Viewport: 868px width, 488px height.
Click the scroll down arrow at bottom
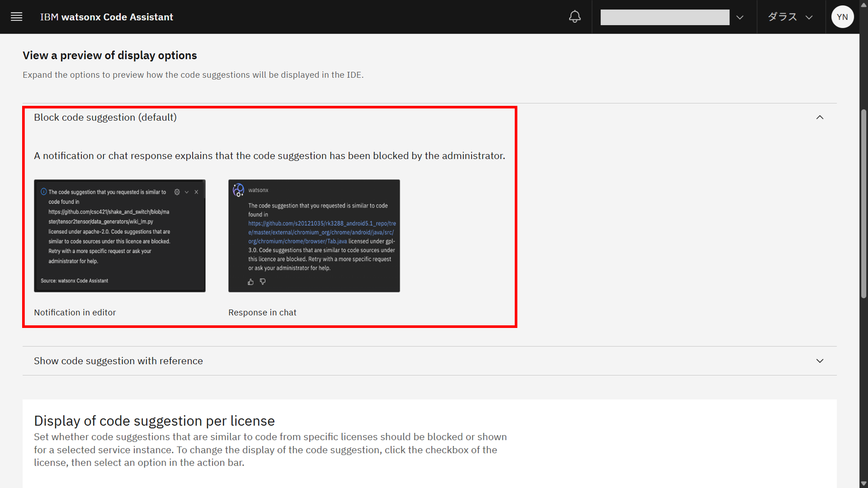point(864,483)
